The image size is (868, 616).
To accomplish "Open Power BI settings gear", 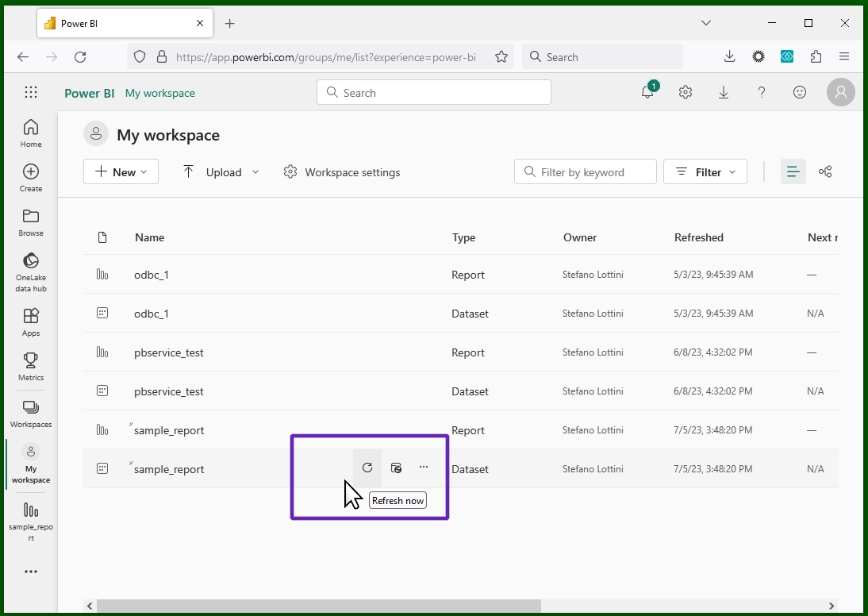I will tap(686, 92).
